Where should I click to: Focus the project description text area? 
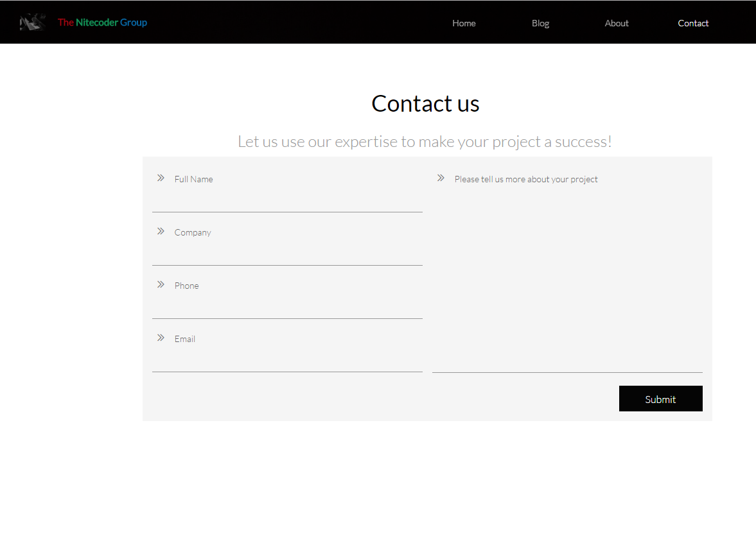(568, 270)
